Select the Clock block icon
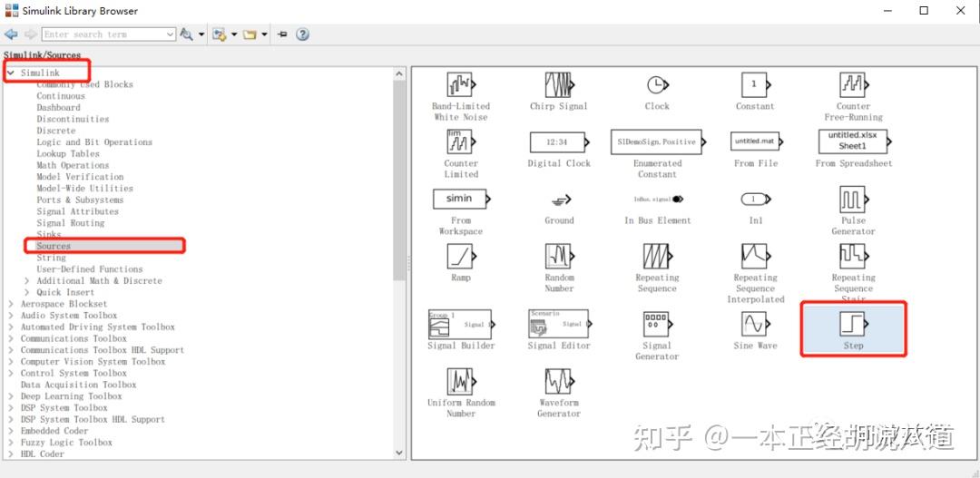 pyautogui.click(x=656, y=84)
